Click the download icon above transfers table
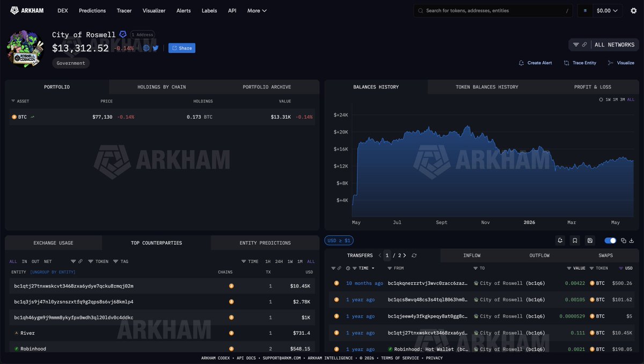This screenshot has height=364, width=644. [632, 241]
